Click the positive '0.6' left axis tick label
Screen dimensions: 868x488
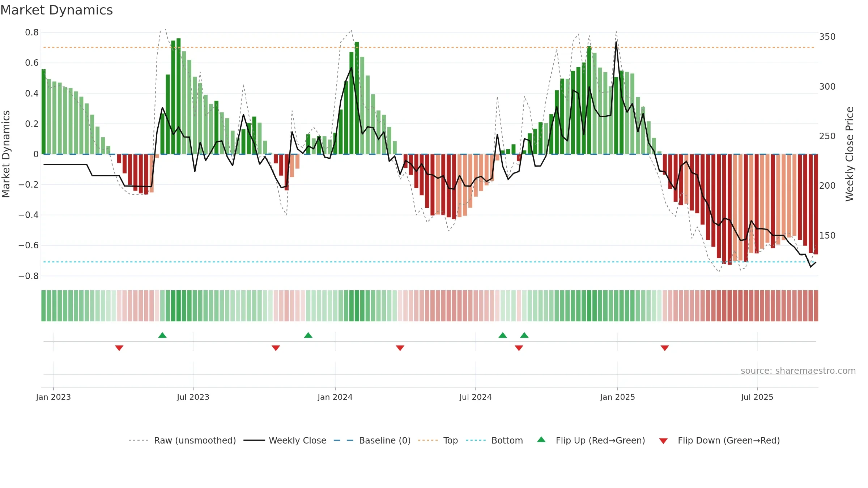point(32,63)
